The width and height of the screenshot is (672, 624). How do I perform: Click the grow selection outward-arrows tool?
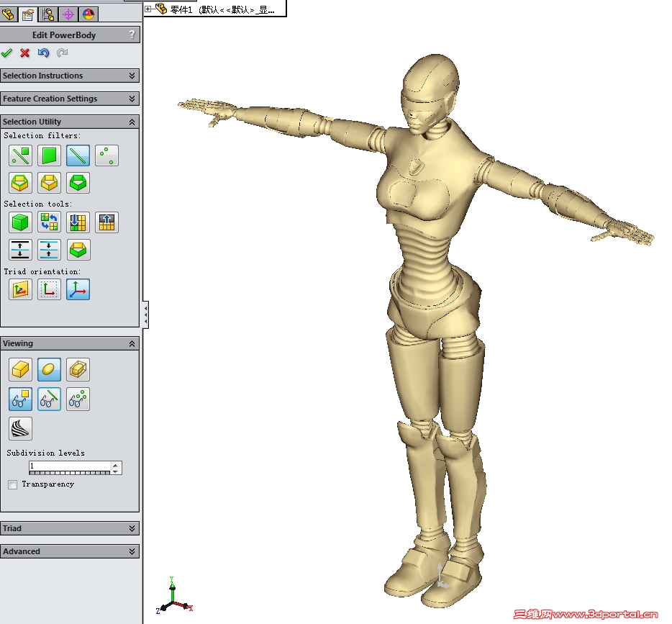pos(21,250)
